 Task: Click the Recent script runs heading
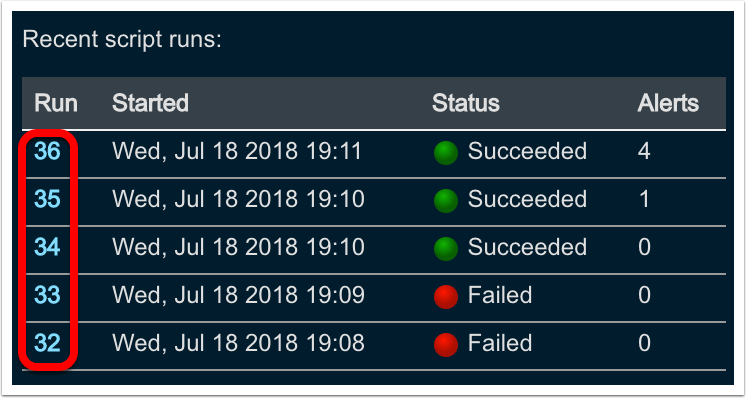(122, 40)
